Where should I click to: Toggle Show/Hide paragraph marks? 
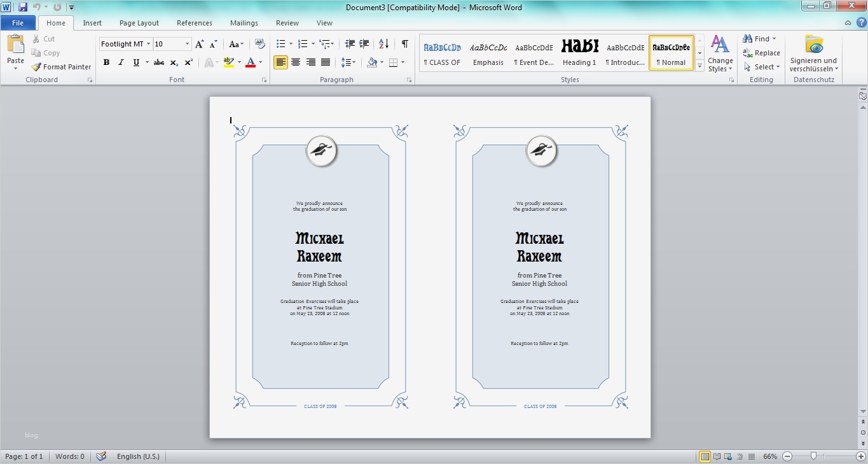tap(404, 44)
